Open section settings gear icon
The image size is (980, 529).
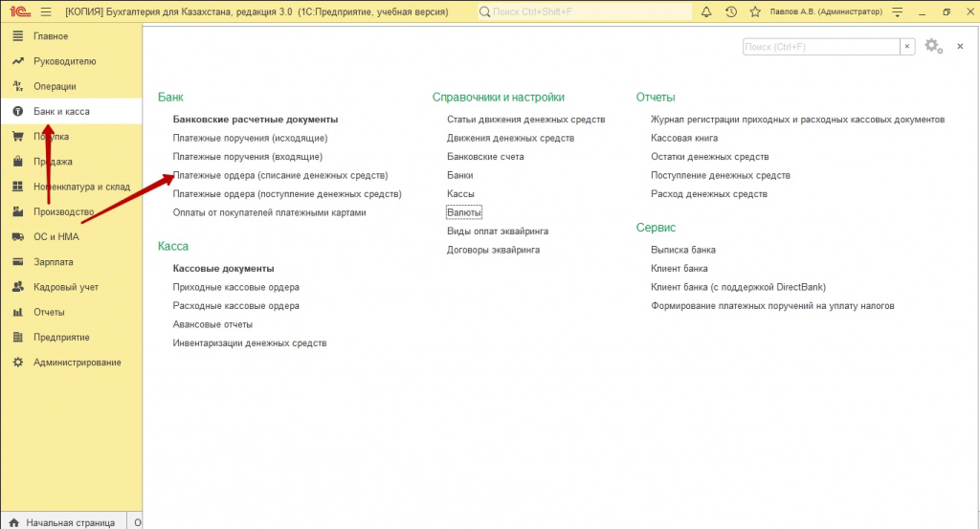933,46
